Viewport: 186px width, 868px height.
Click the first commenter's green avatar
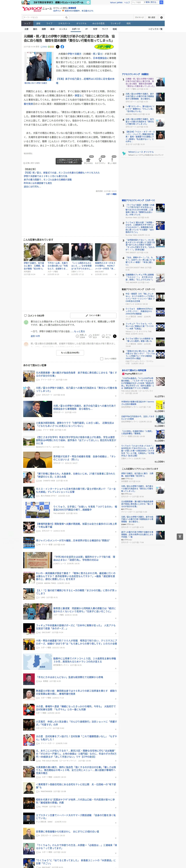[26, 322]
